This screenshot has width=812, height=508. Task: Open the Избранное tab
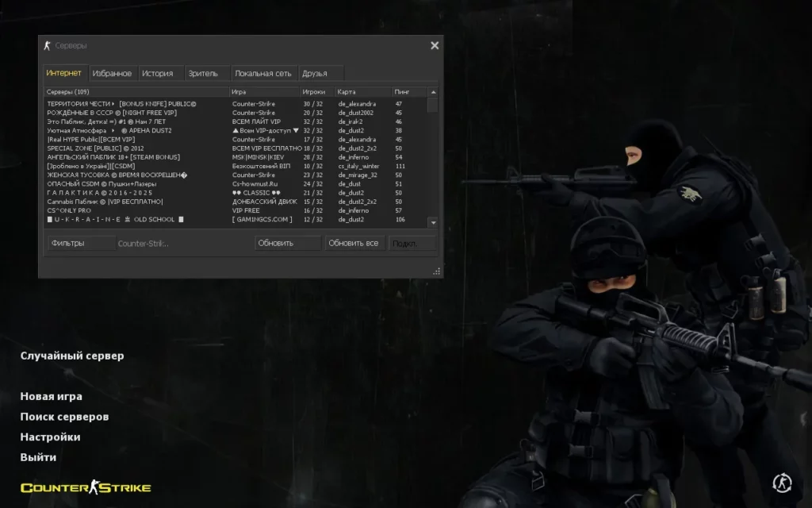click(112, 74)
